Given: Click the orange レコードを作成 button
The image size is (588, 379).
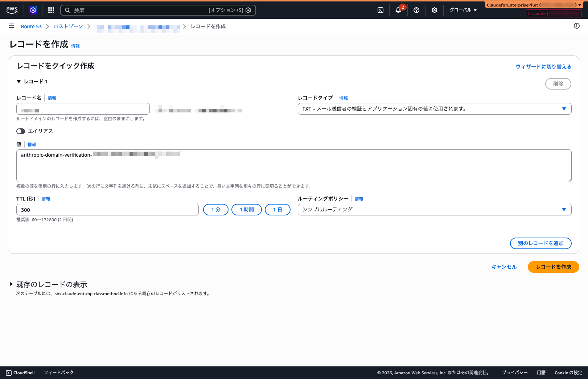Looking at the screenshot, I should coord(553,267).
